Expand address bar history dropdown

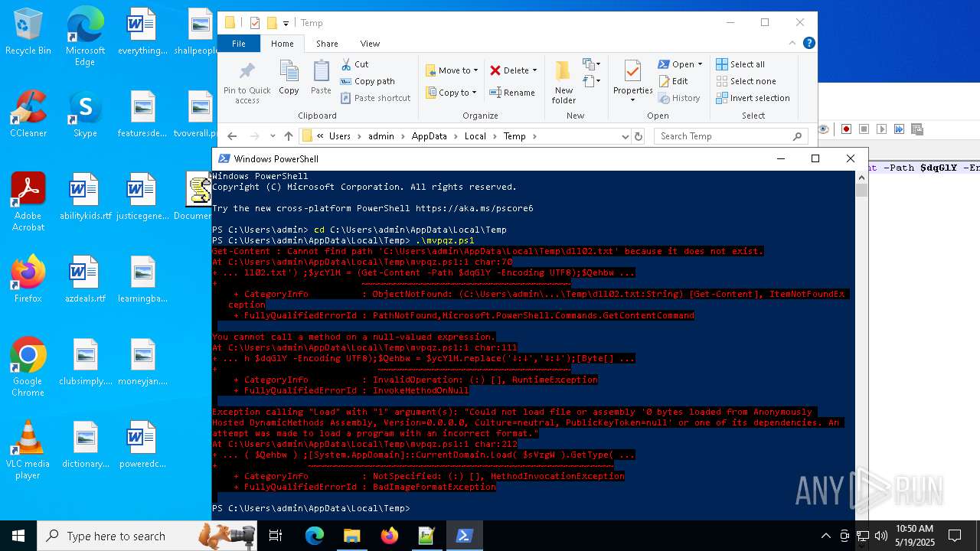coord(625,136)
